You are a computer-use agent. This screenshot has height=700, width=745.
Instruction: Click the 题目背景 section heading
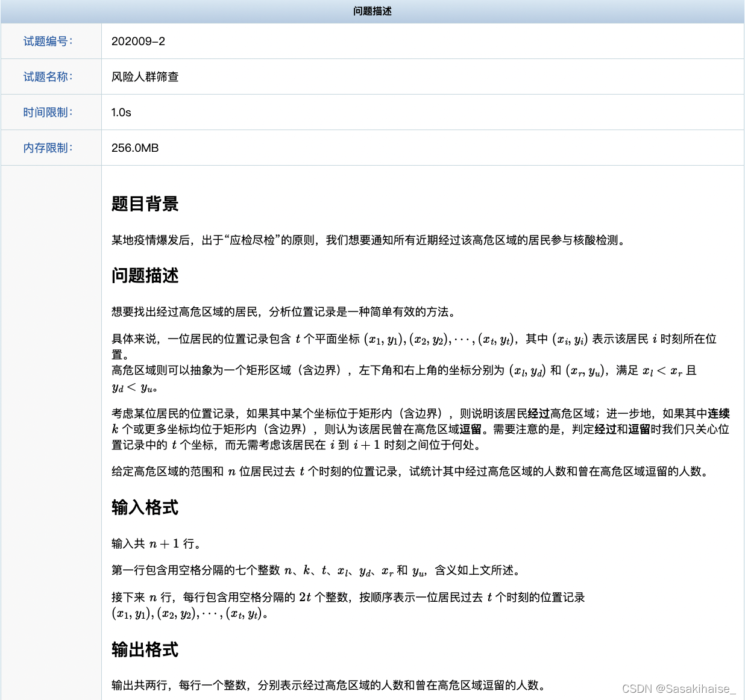click(x=145, y=204)
